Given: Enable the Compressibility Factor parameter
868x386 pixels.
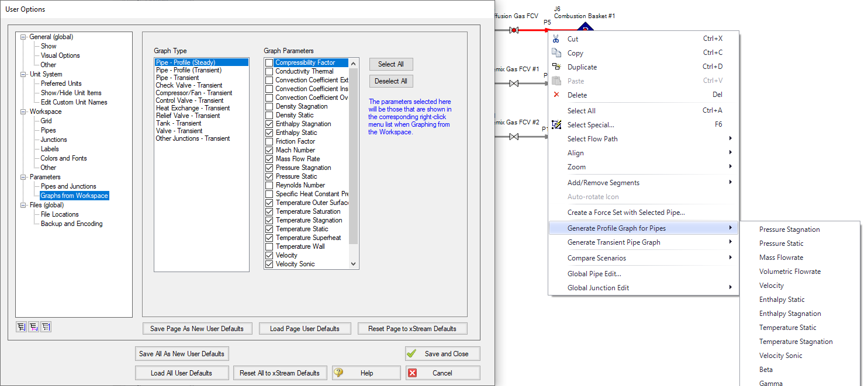Looking at the screenshot, I should 269,62.
